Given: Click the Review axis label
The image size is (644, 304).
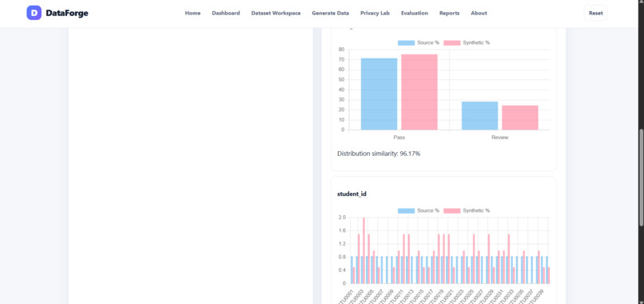Looking at the screenshot, I should click(x=500, y=138).
